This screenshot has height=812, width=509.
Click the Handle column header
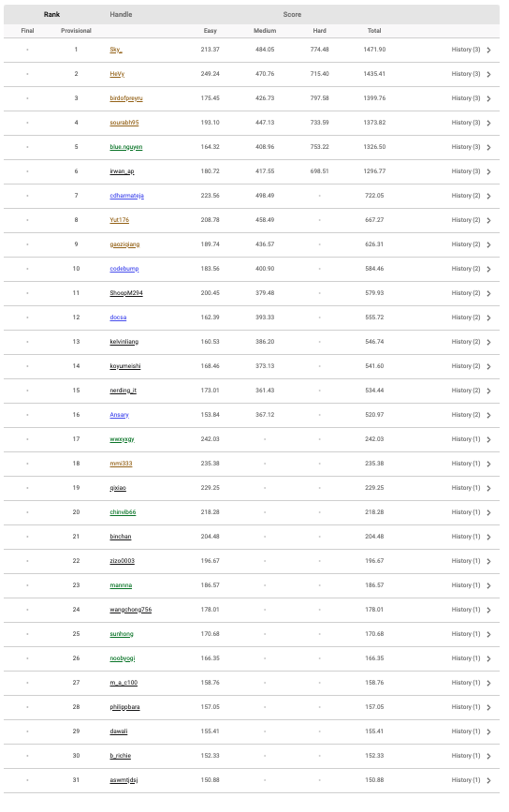tap(121, 14)
